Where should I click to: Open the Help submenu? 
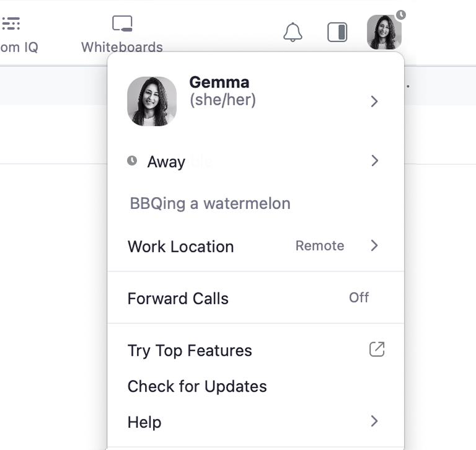coord(255,421)
